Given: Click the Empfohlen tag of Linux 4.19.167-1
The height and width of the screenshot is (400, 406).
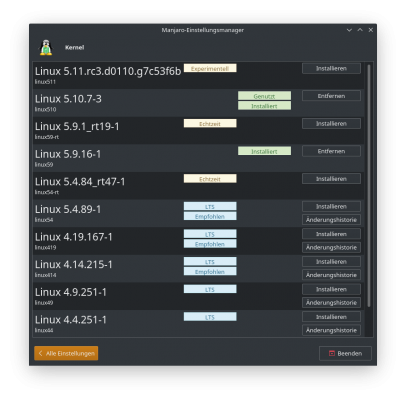Looking at the screenshot, I should pyautogui.click(x=210, y=244).
